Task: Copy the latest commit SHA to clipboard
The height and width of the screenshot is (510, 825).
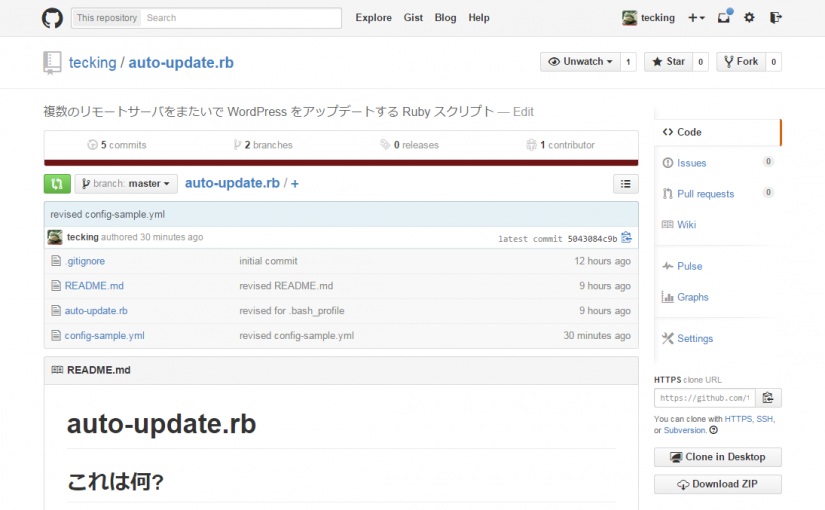Action: [x=626, y=238]
